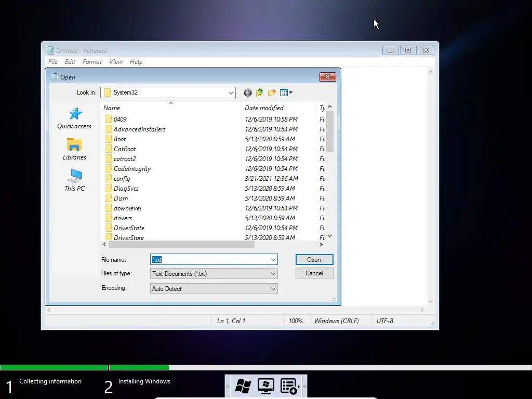
Task: Click the monitor icon in bottom toolbar
Action: coord(265,386)
